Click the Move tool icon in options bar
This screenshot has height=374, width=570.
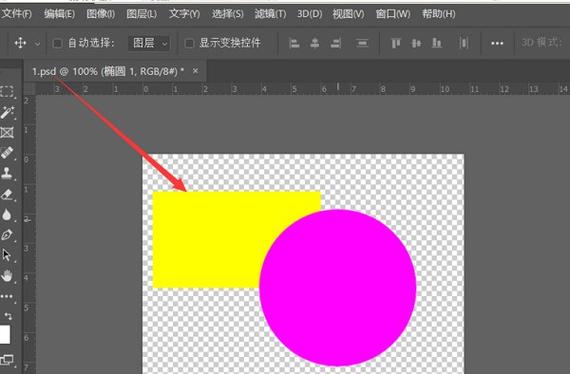coord(20,43)
